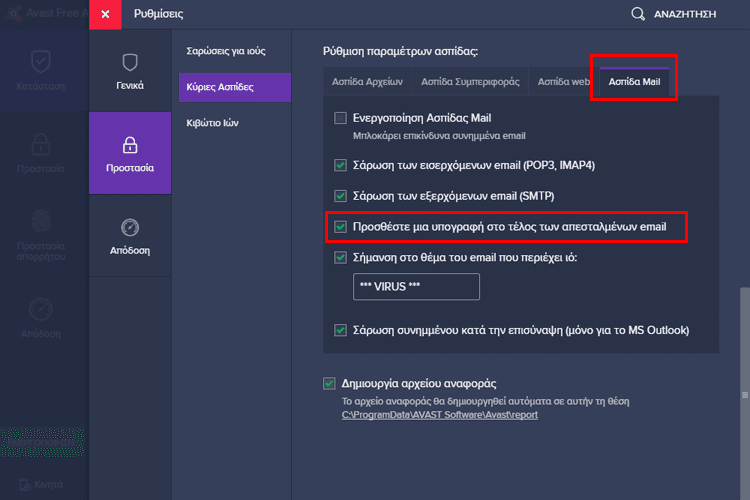Close settings with the red X button

tap(105, 15)
